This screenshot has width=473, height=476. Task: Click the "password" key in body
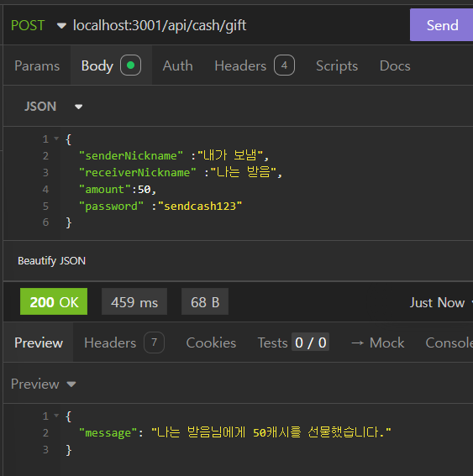tap(111, 207)
